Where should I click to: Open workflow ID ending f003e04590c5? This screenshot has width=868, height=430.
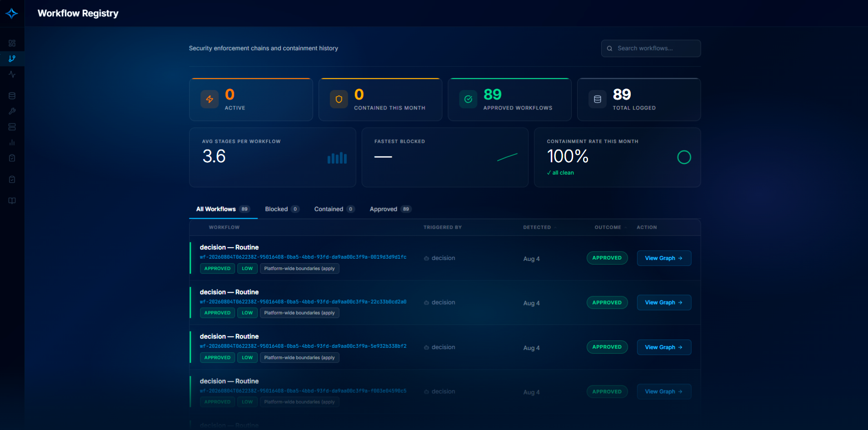303,391
